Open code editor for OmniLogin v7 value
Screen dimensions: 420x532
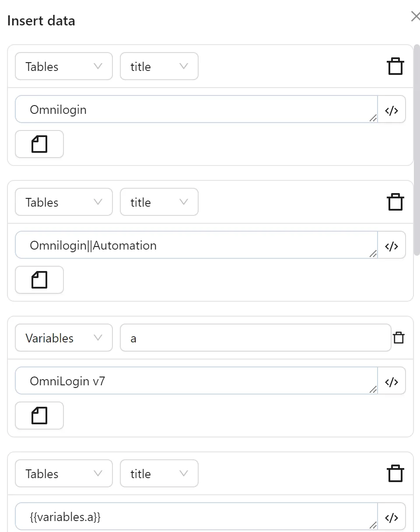click(x=392, y=381)
